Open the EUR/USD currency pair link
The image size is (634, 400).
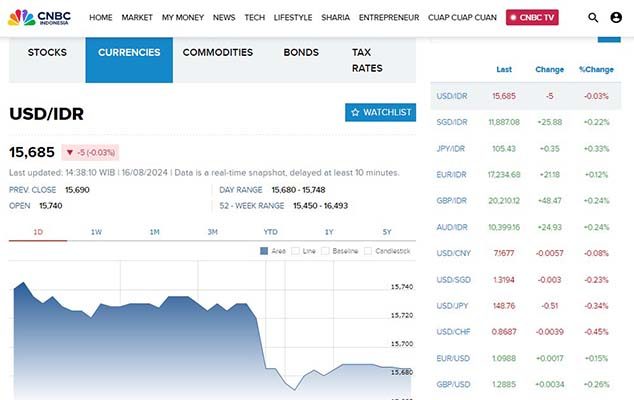coord(453,358)
